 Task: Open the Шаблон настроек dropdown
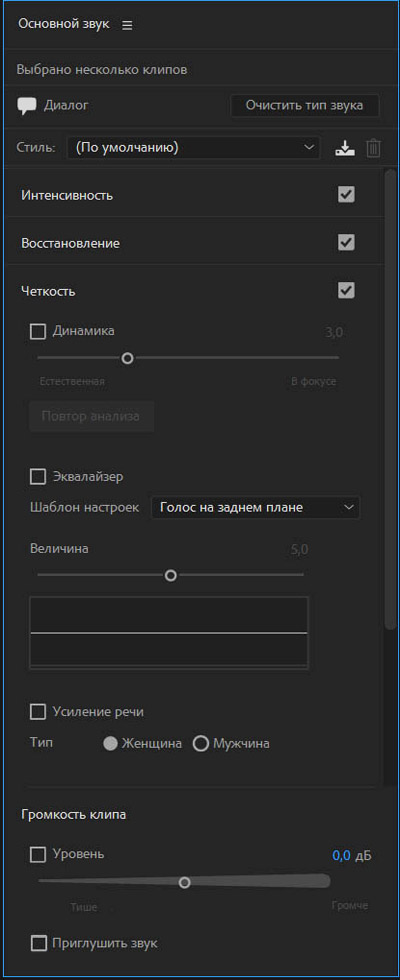coord(256,508)
